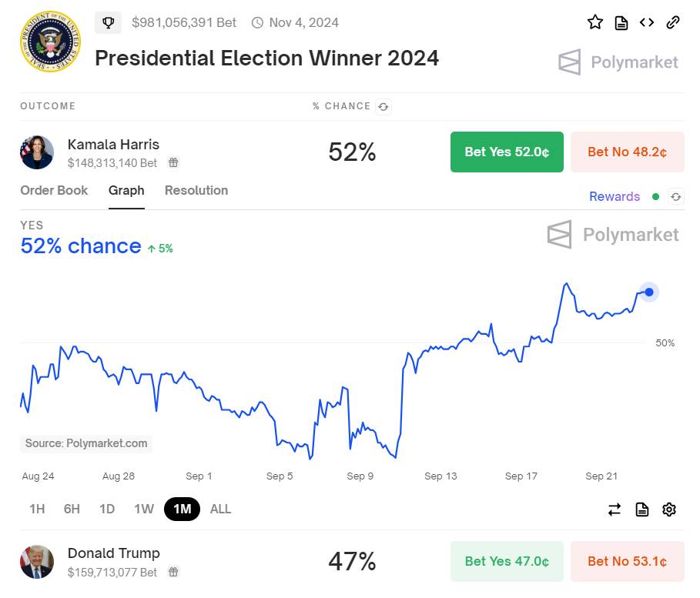
Task: Open the Rewards link
Action: coord(615,197)
